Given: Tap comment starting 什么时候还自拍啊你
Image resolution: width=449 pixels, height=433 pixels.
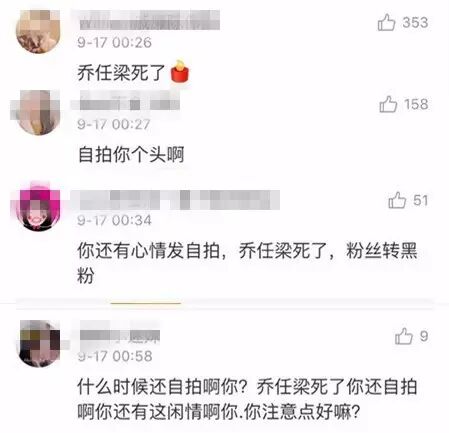Looking at the screenshot, I should tap(247, 399).
